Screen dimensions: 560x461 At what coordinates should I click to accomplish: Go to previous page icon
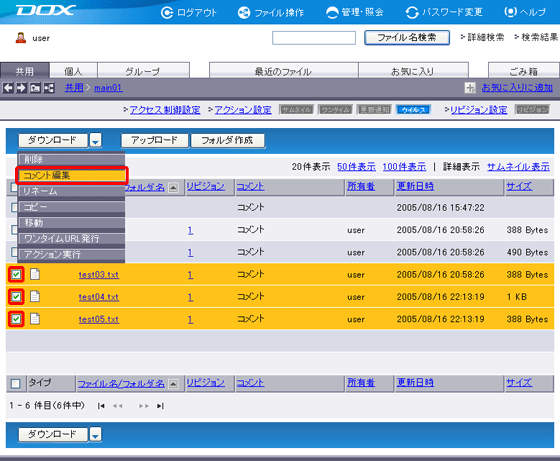coord(118,406)
